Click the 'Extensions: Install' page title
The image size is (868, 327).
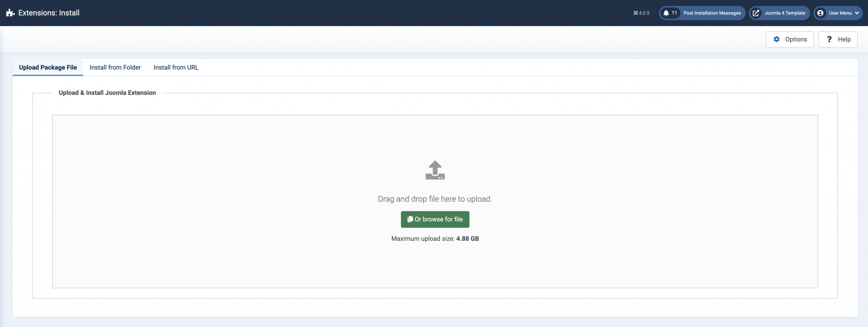click(49, 13)
